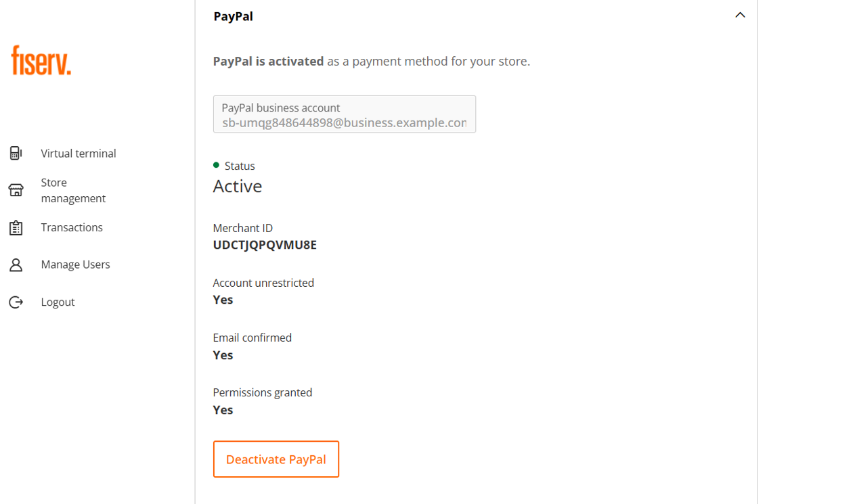Click the Store management storefront icon
Viewport: 855px width, 504px height.
[16, 190]
